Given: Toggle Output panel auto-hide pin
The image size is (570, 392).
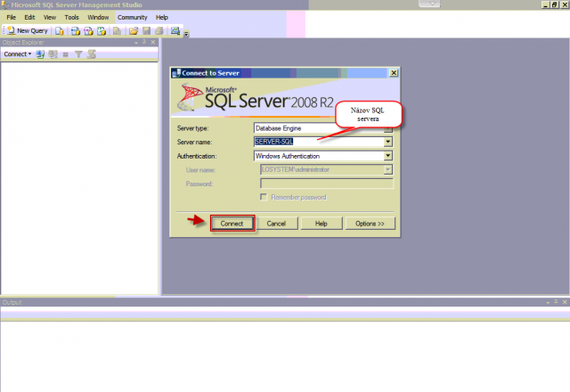Looking at the screenshot, I should pos(556,302).
